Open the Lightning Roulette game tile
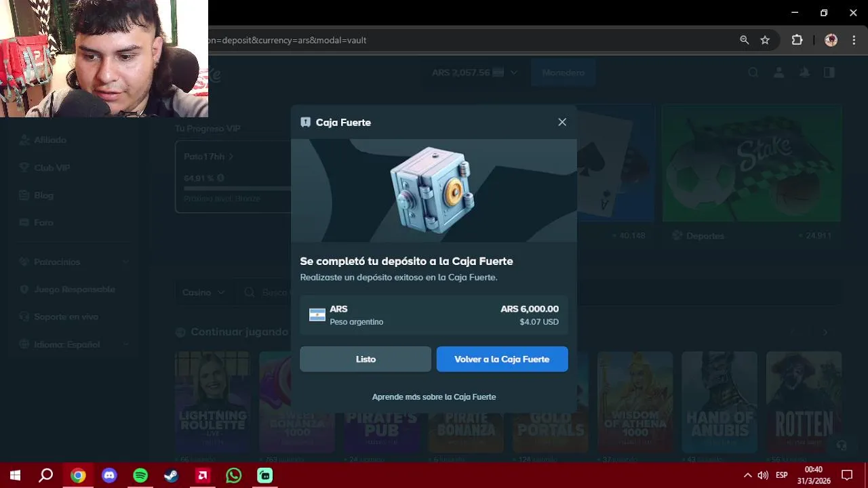 point(212,402)
